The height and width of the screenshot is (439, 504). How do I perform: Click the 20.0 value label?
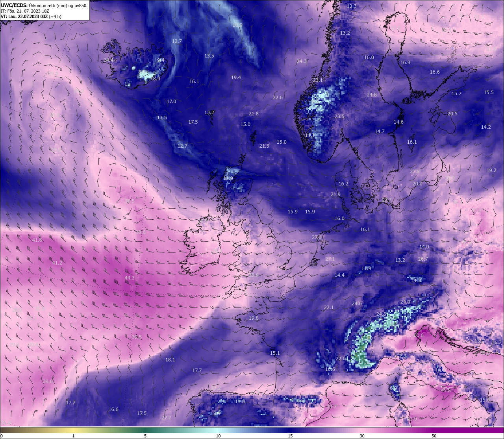(417, 183)
